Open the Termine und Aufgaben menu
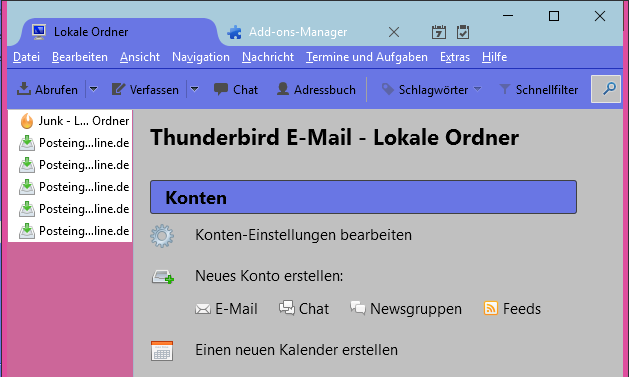The height and width of the screenshot is (377, 630). (367, 57)
